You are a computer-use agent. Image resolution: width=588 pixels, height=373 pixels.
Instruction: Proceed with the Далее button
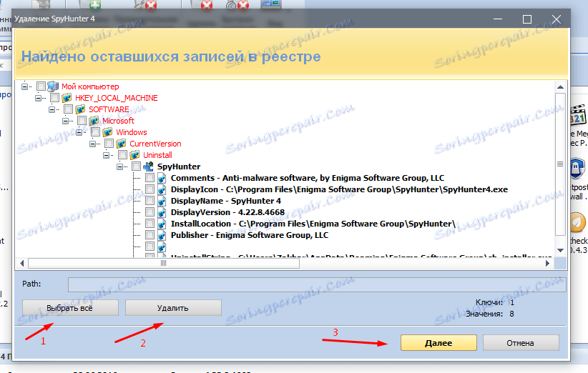[x=438, y=343]
